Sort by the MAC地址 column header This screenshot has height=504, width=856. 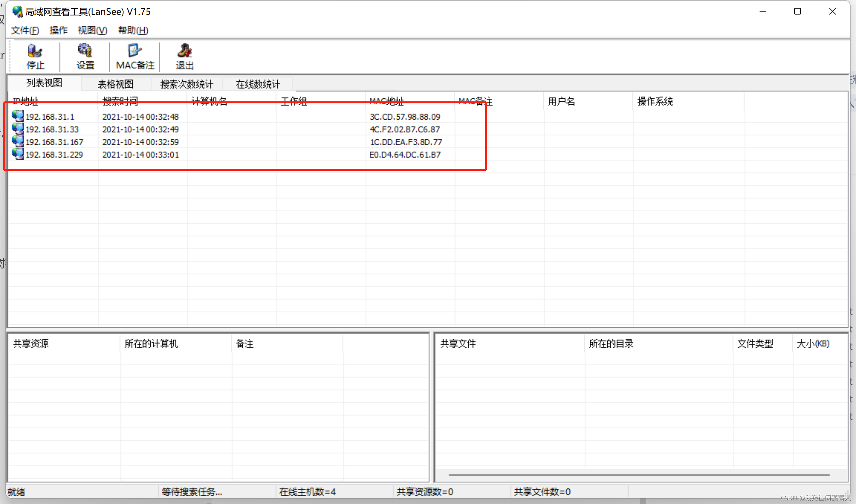(410, 101)
